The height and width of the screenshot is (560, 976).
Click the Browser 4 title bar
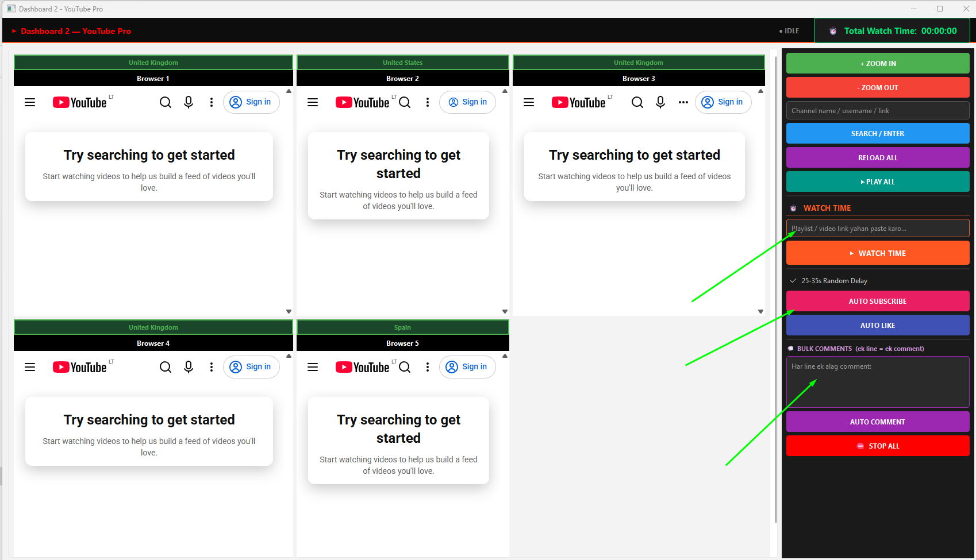coord(153,343)
